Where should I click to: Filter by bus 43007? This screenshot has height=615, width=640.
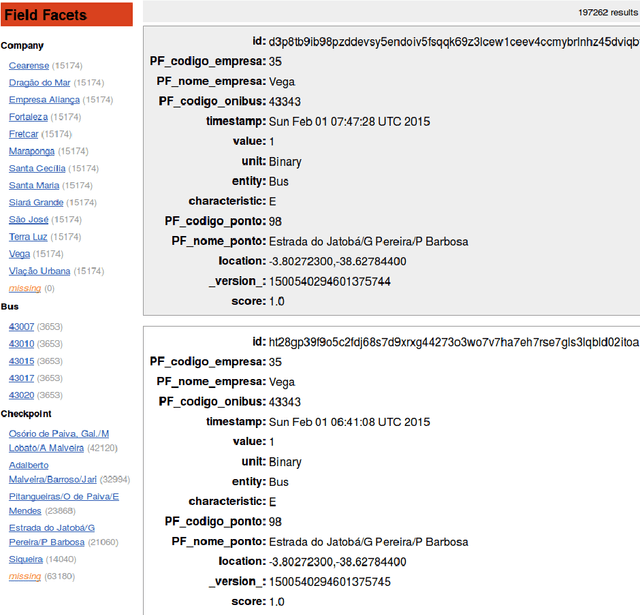(21, 326)
